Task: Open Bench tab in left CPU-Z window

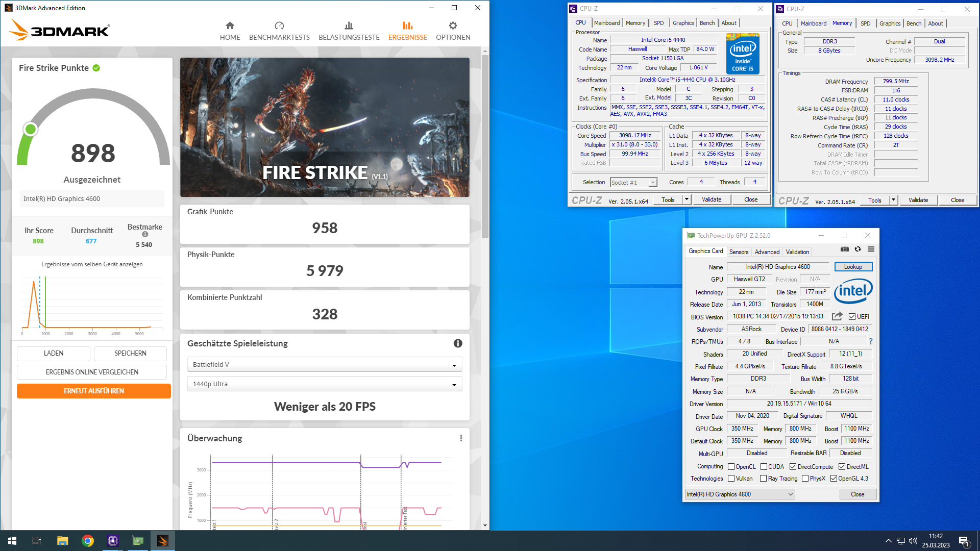Action: pyautogui.click(x=707, y=23)
